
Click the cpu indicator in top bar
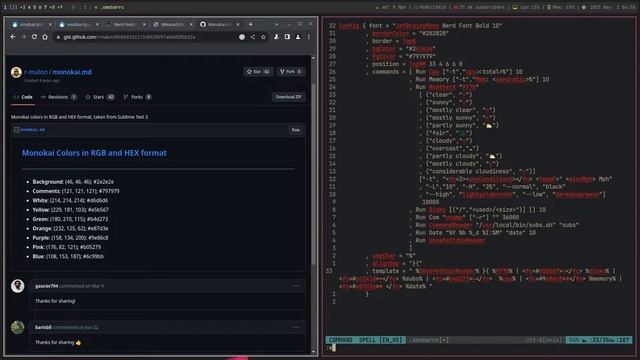pyautogui.click(x=527, y=7)
